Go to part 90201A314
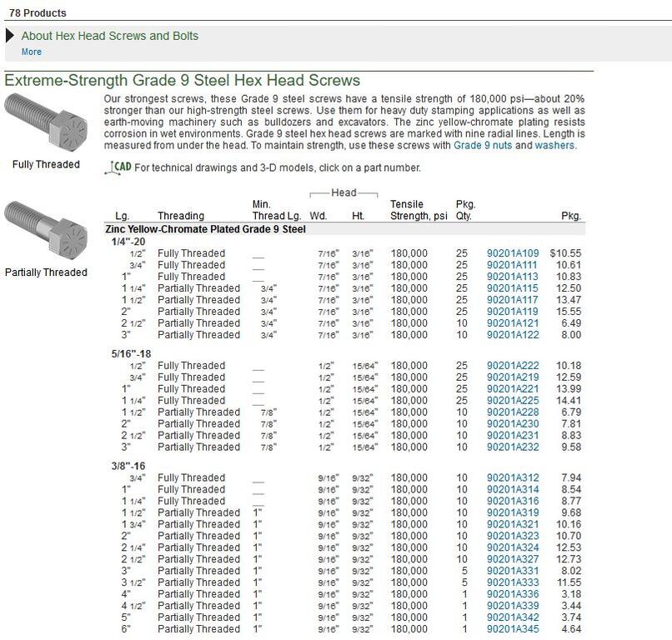Screen dimensions: 672x640 [x=513, y=489]
